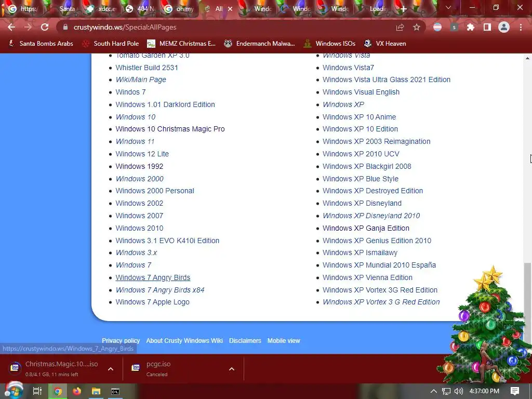
Task: Open the Wiki/Main Page link
Action: pyautogui.click(x=141, y=79)
